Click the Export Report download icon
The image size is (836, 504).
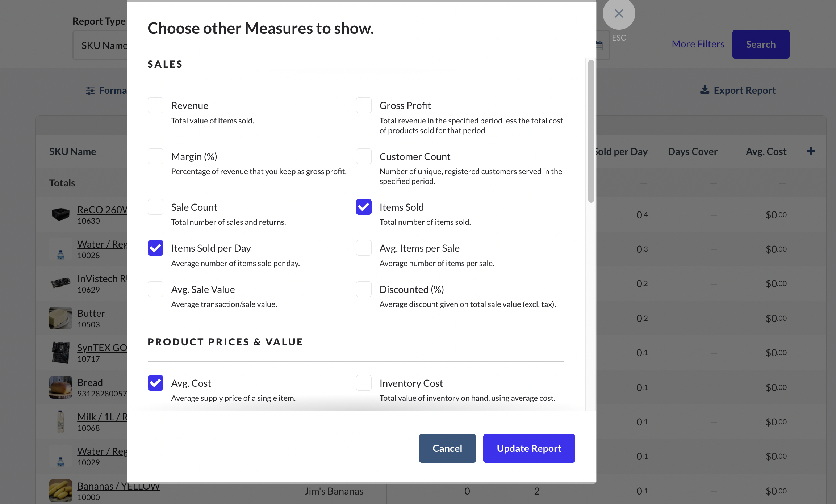pos(705,90)
